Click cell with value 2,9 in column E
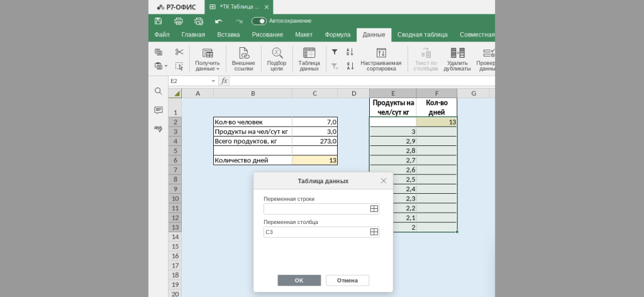Viewport: 644px width, 297px height. [x=393, y=142]
